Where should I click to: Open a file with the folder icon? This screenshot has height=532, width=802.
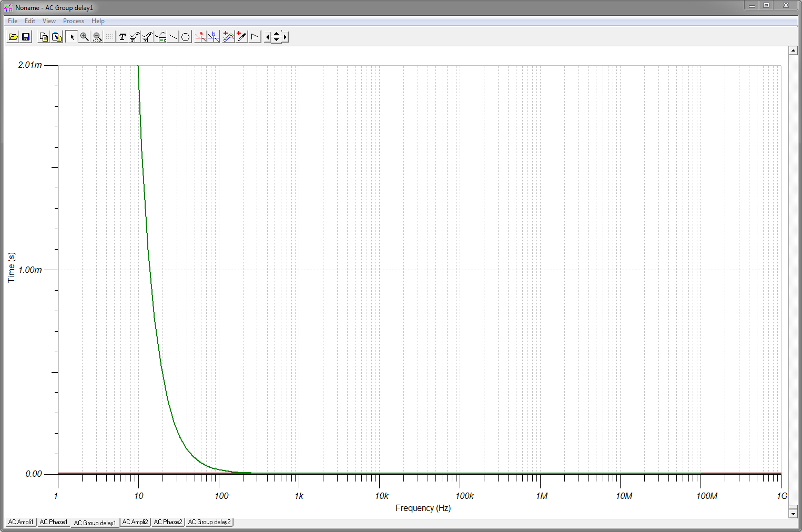(x=13, y=37)
